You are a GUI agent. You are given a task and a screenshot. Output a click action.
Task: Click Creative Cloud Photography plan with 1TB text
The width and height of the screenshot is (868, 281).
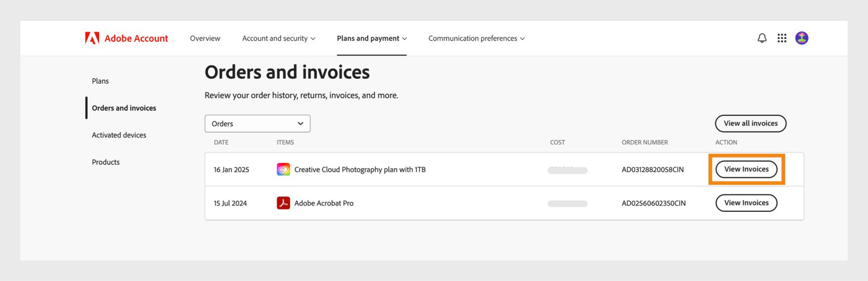[x=360, y=170]
